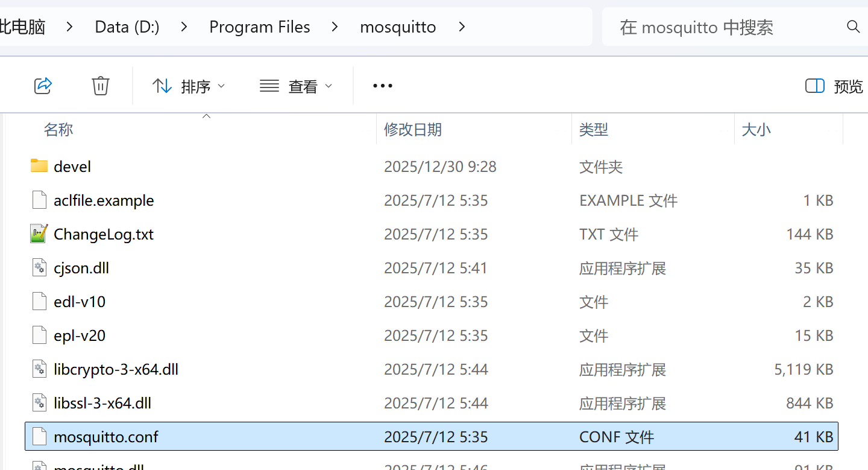Open the three-dots more options menu
Image resolution: width=868 pixels, height=470 pixels.
click(383, 86)
